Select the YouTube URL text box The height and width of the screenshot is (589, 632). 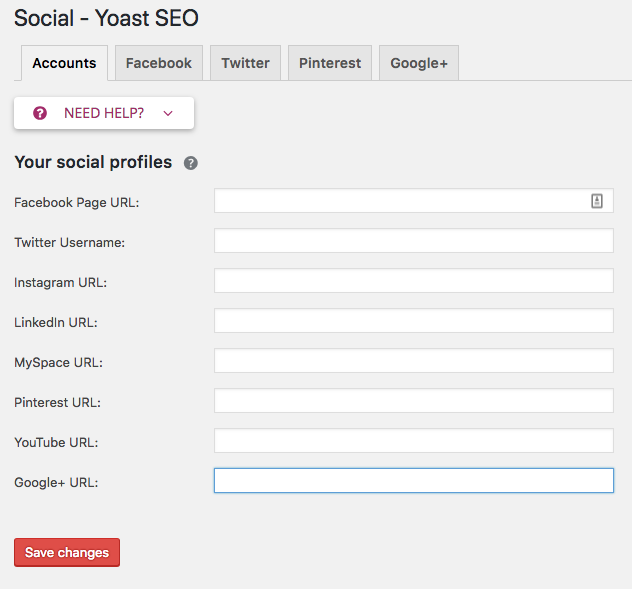point(414,440)
